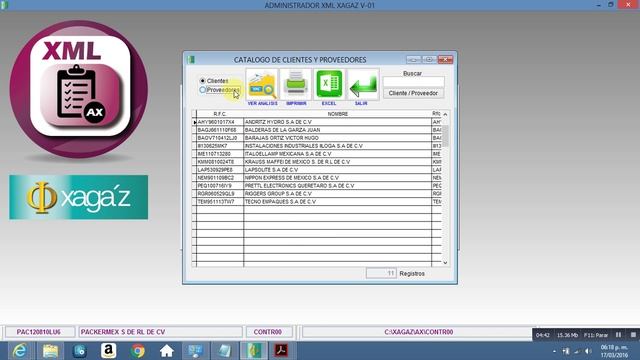Screen dimensions: 640x360
Task: Click the recorder pause button
Action: click(618, 335)
